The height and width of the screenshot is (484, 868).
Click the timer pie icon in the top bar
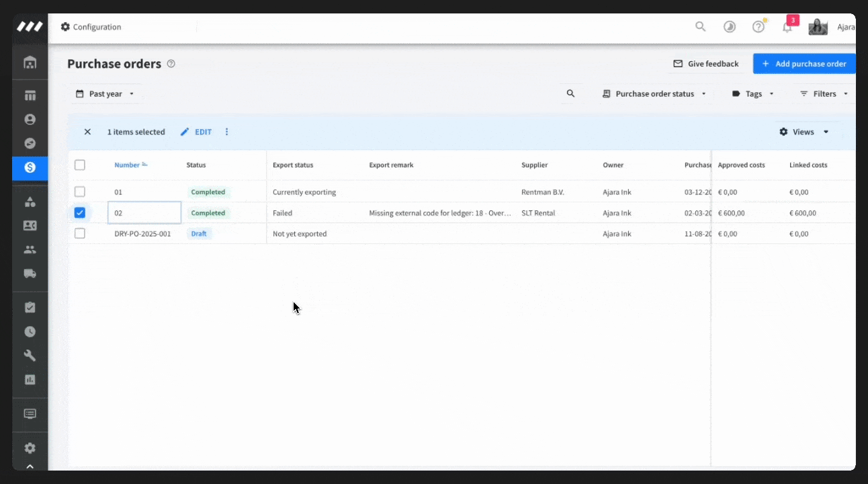(x=729, y=27)
